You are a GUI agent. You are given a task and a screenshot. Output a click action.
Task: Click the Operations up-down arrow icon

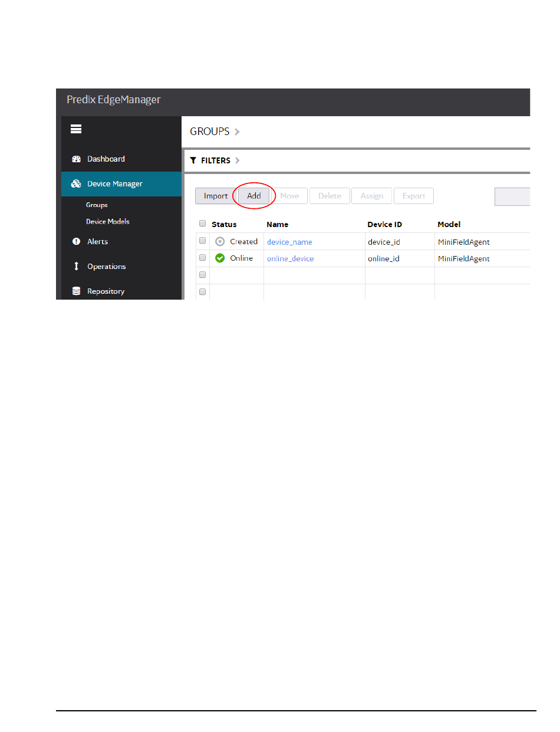(76, 266)
